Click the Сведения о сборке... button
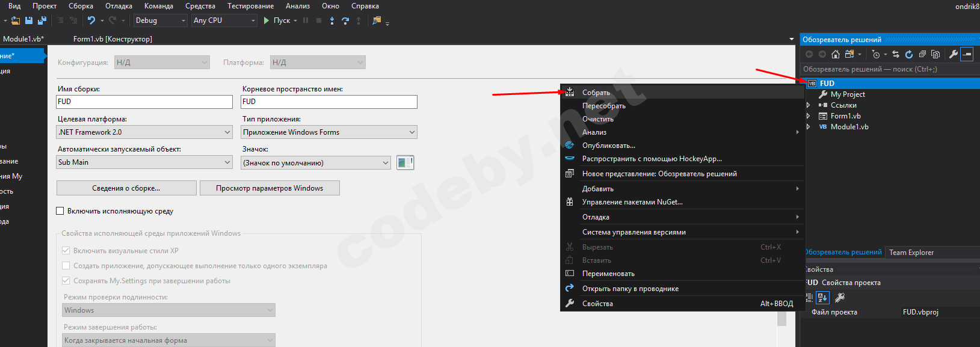This screenshot has height=347, width=980. [x=126, y=188]
